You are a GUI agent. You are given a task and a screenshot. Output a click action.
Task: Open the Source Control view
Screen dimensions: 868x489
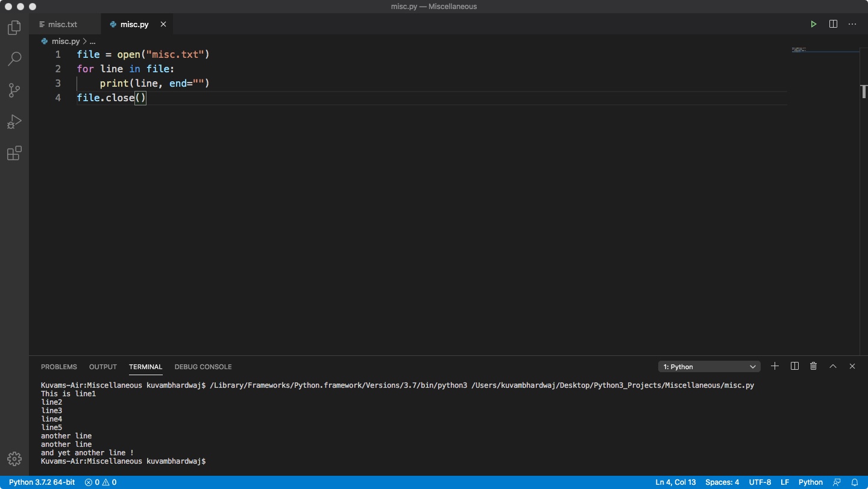14,90
